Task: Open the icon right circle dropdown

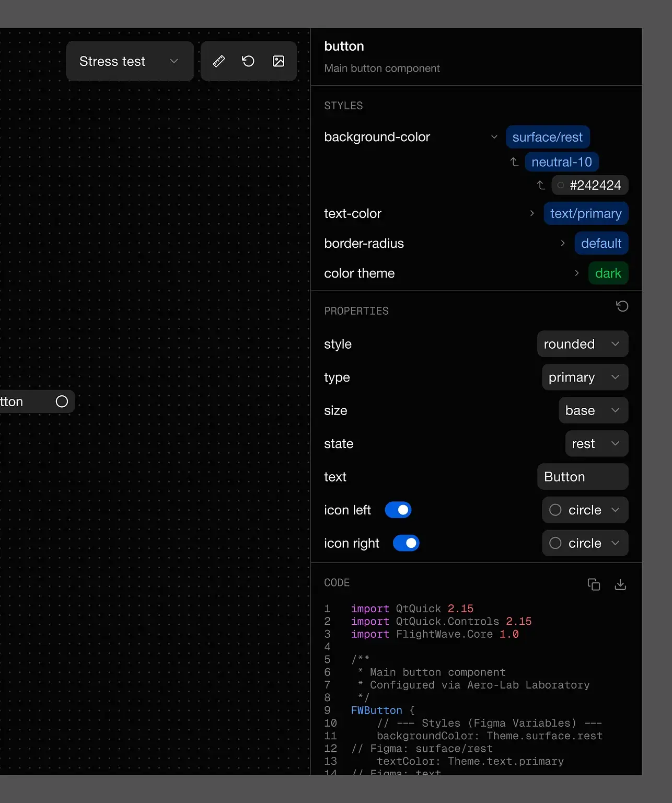Action: click(585, 543)
